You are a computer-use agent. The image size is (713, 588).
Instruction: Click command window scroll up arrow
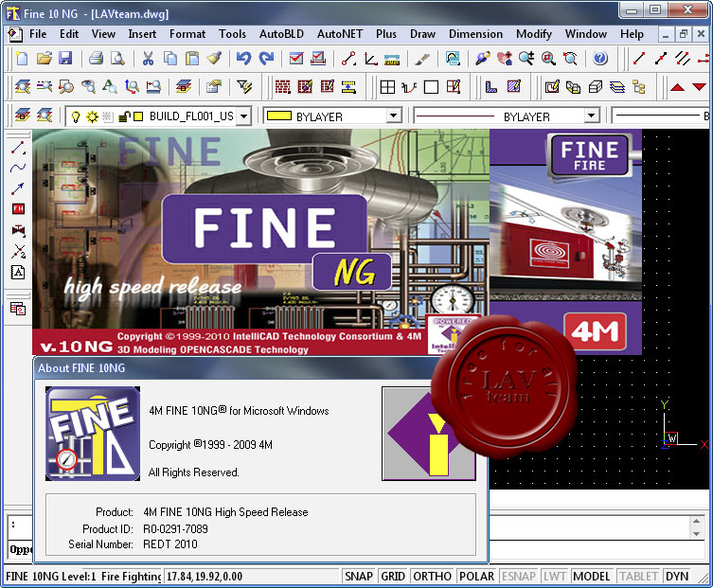coord(696,521)
